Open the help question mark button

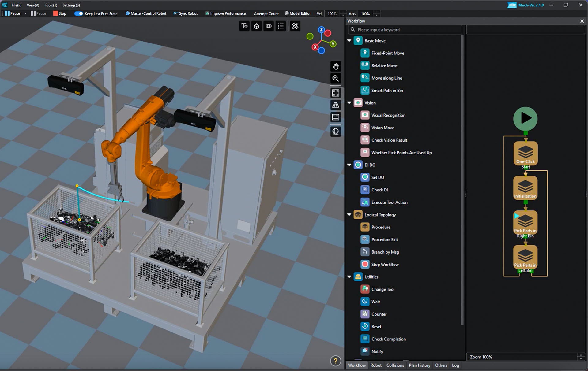[x=336, y=361]
